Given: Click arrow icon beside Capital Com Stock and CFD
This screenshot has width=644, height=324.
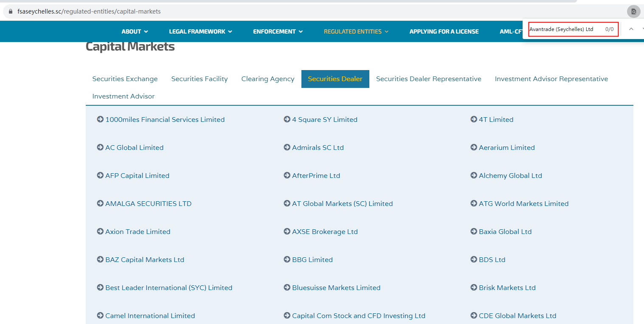Looking at the screenshot, I should click(287, 316).
